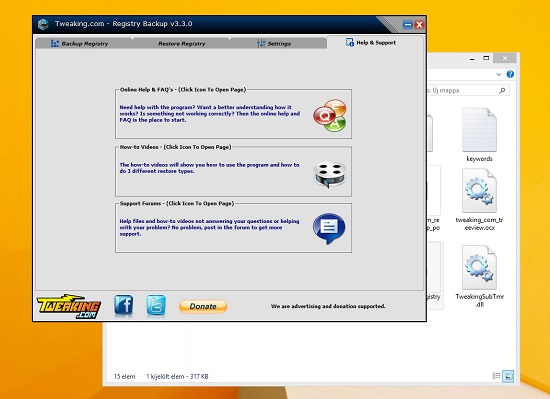
Task: Click the 'We are advertising and donation supported' text
Action: pyautogui.click(x=328, y=306)
